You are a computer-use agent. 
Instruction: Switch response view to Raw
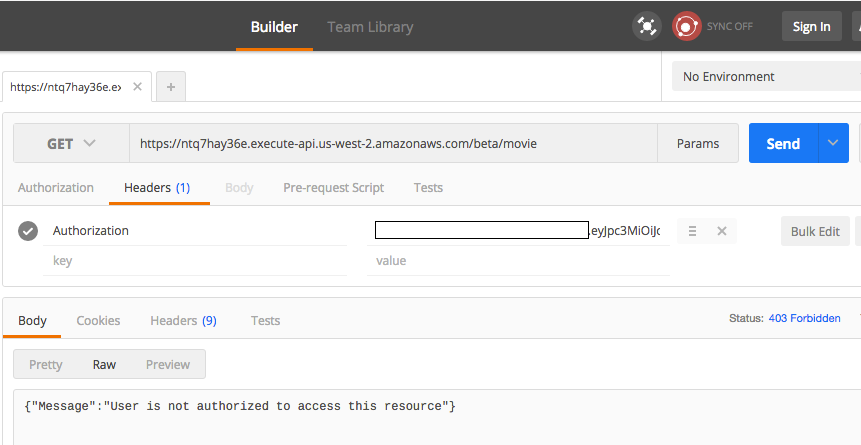coord(104,364)
